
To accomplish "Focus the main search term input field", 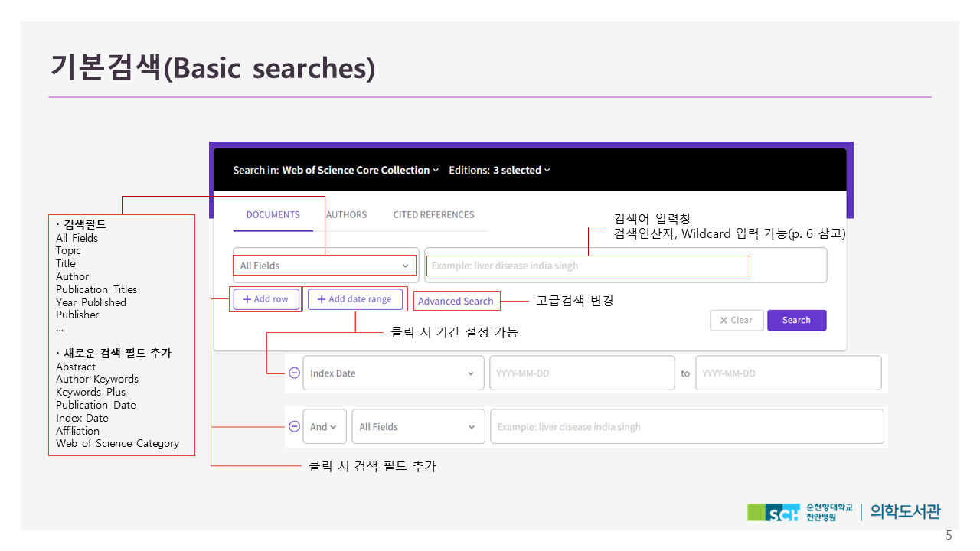I will (x=626, y=266).
